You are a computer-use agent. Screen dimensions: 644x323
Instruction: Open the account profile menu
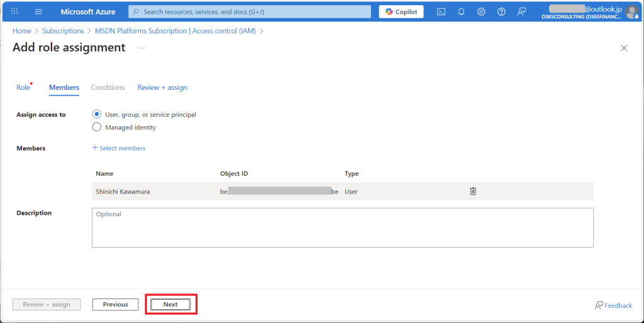(x=631, y=11)
